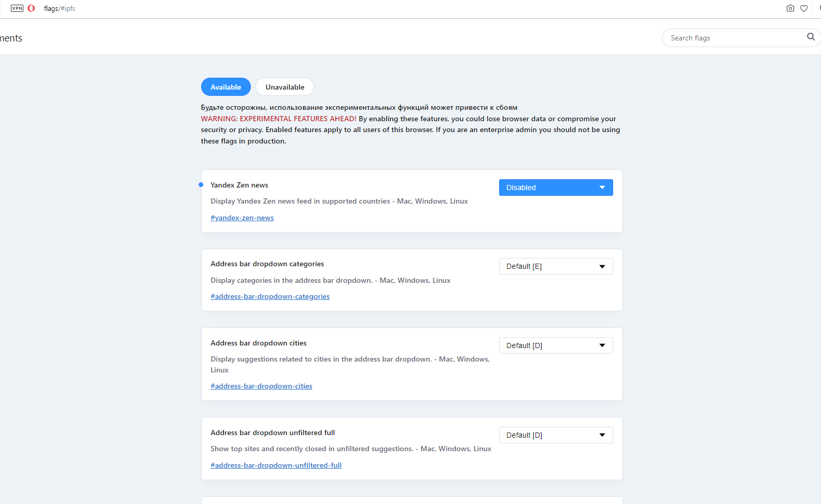821x504 pixels.
Task: Take a snapshot with camera icon
Action: tap(790, 8)
